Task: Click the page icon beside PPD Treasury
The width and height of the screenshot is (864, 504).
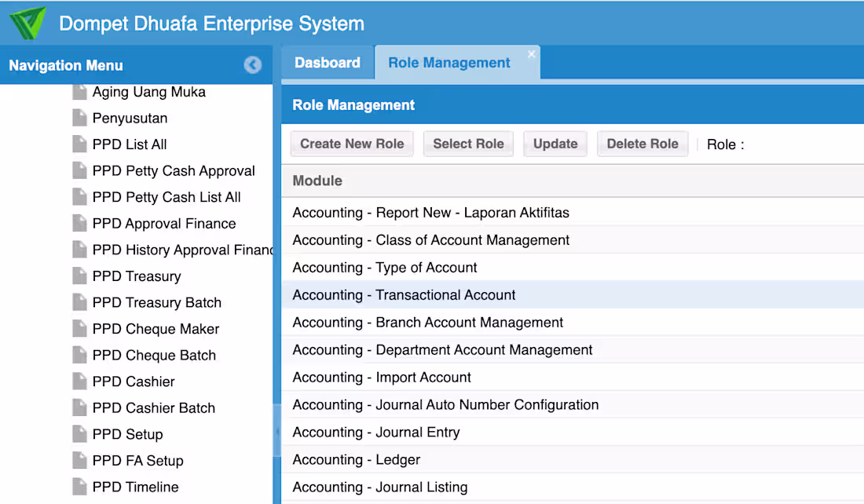Action: tap(79, 276)
